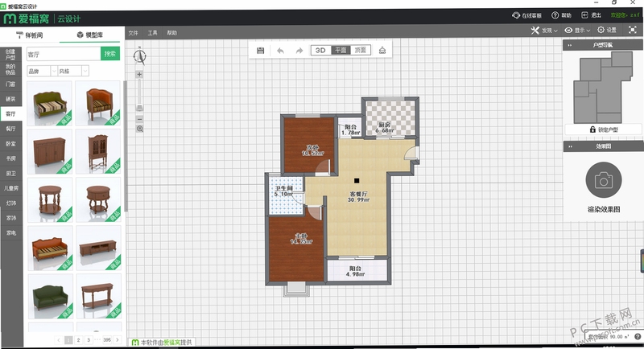Go to last page 395
The image size is (644, 349).
tap(107, 340)
